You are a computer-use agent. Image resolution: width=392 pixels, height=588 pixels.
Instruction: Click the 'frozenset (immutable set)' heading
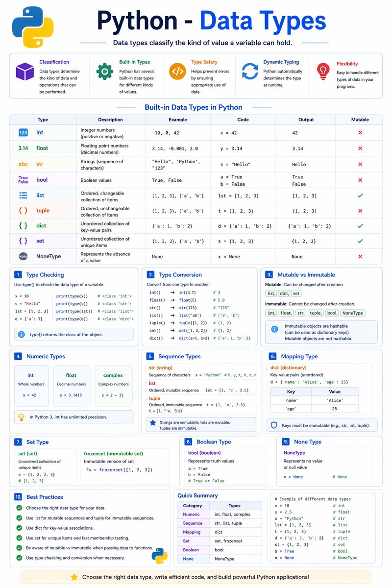(x=114, y=454)
